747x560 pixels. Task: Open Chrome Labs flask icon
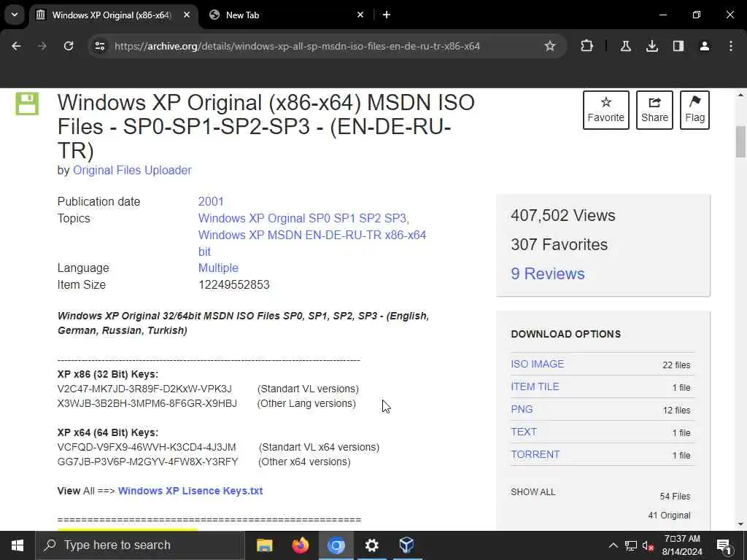tap(625, 46)
